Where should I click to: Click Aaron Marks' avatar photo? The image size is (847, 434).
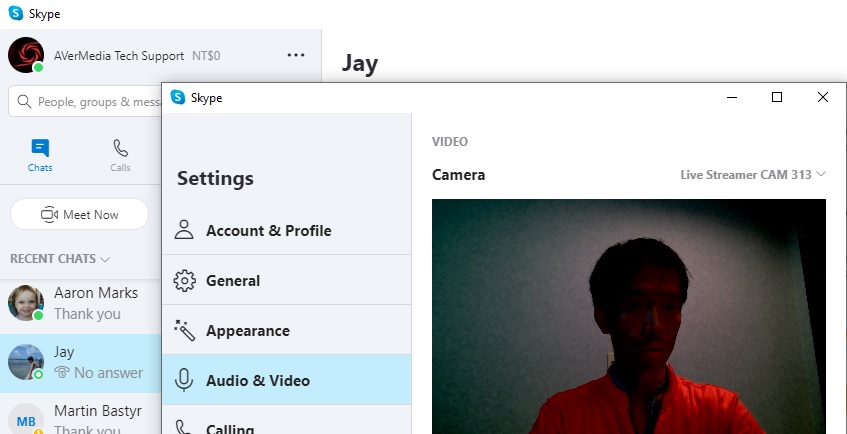pos(25,303)
